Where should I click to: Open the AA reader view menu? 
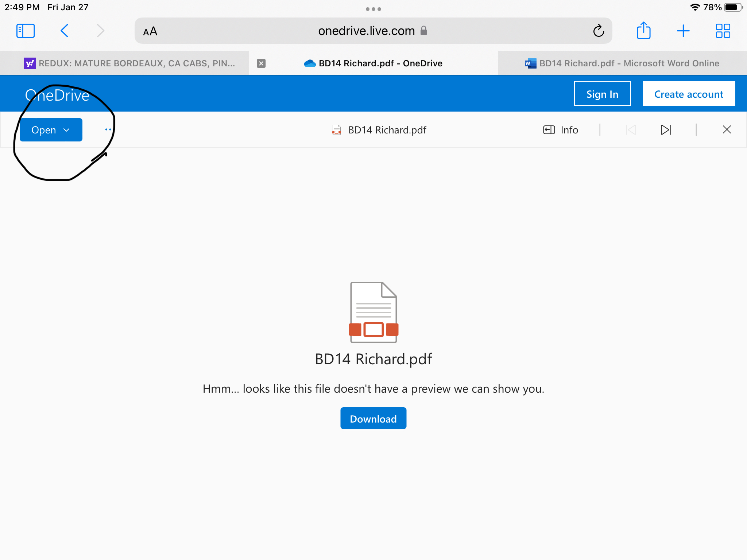[x=150, y=31]
